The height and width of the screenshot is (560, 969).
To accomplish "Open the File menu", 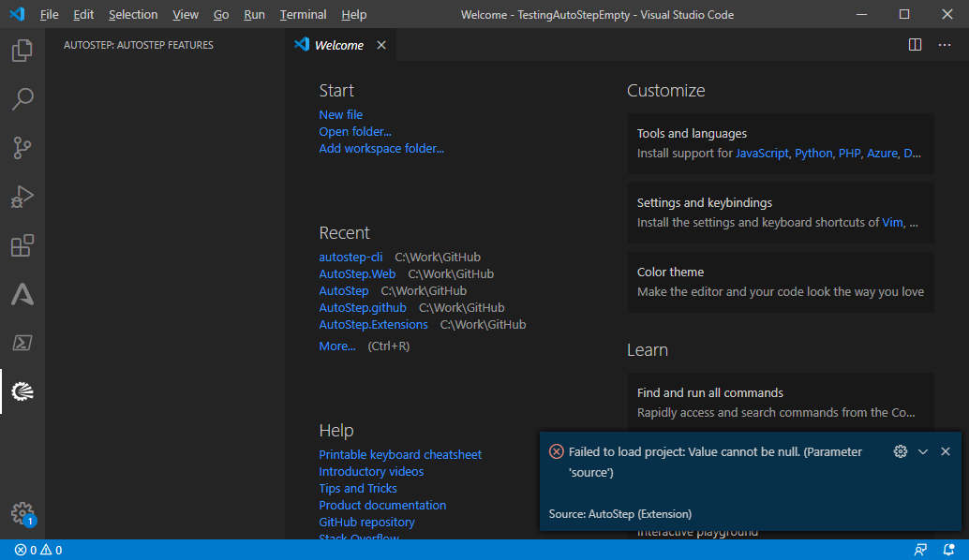I will click(49, 14).
